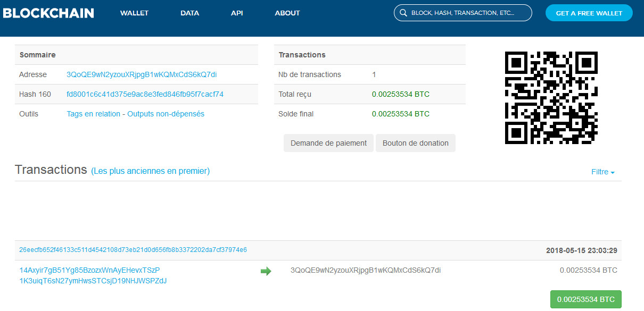Image resolution: width=644 pixels, height=311 pixels.
Task: Select output address text 3QoQE9wN2yzou in transaction
Action: (x=366, y=270)
